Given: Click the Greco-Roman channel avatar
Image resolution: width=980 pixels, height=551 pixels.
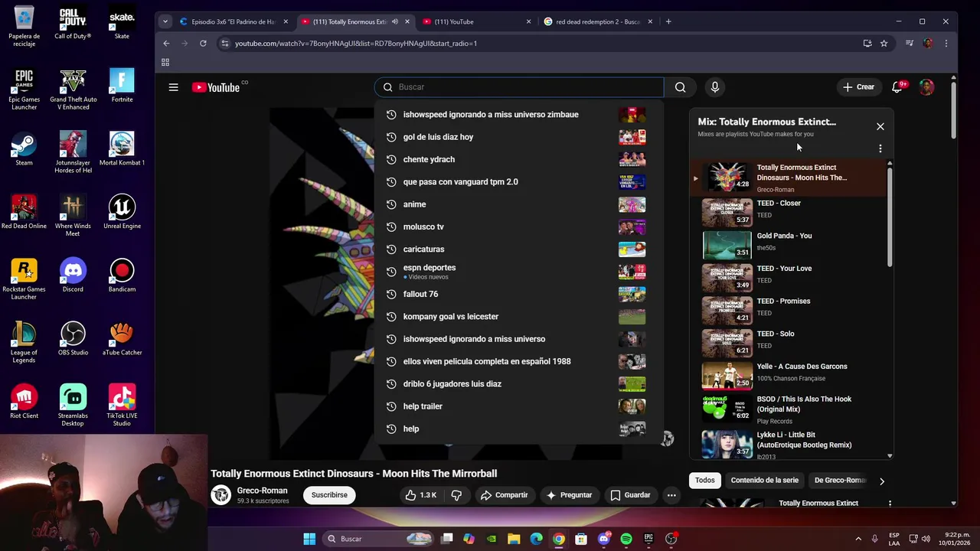Looking at the screenshot, I should (x=221, y=495).
